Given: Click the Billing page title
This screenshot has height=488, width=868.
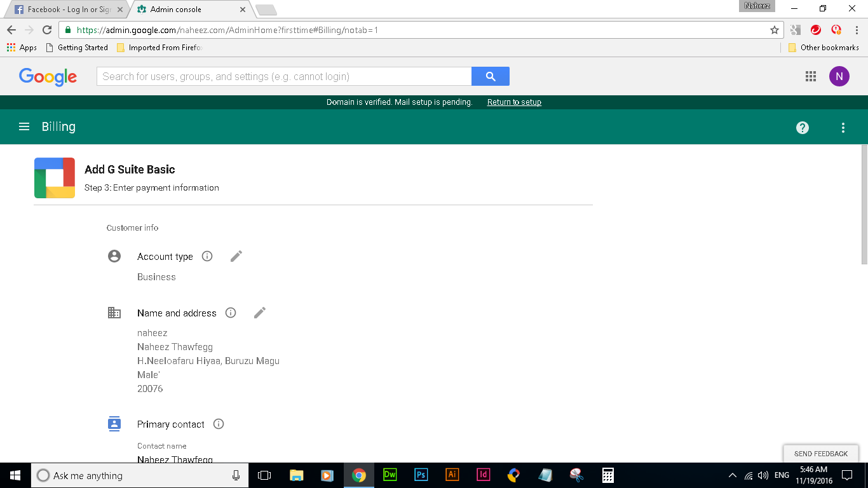Looking at the screenshot, I should 58,126.
